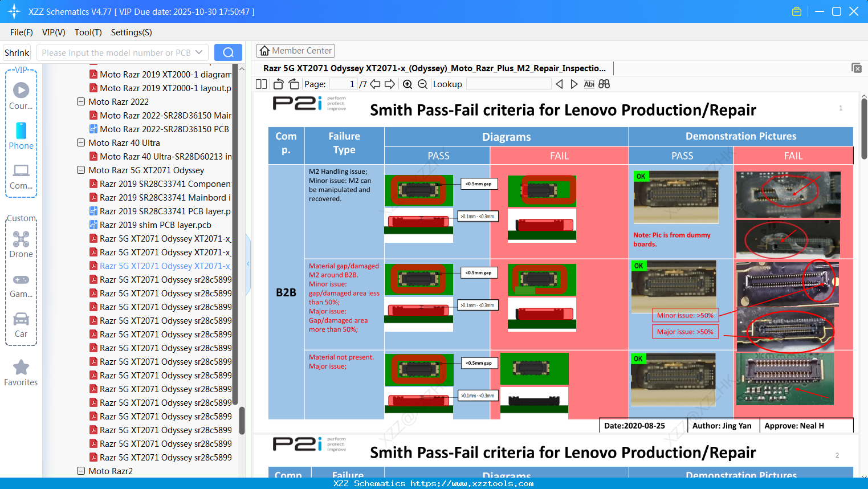Click the Shrink button
This screenshot has width=868, height=489.
17,52
